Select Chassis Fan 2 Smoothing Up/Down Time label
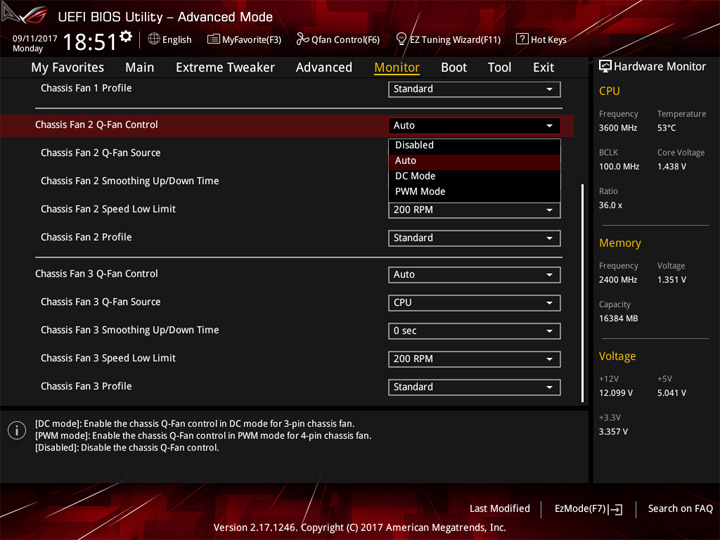The image size is (720, 540). (129, 181)
